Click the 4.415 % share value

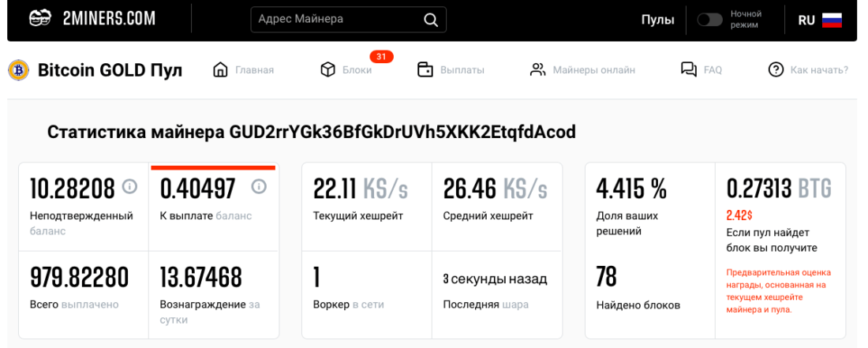631,189
